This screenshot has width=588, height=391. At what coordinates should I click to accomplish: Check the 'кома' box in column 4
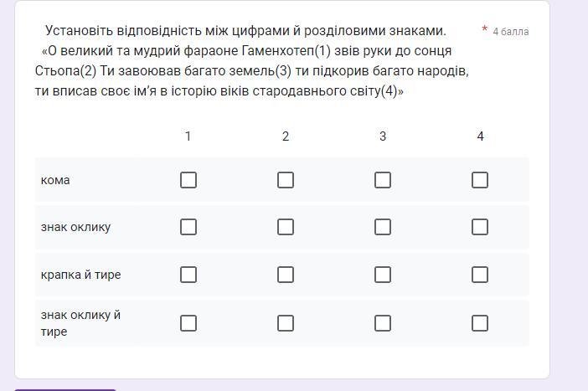(x=480, y=180)
